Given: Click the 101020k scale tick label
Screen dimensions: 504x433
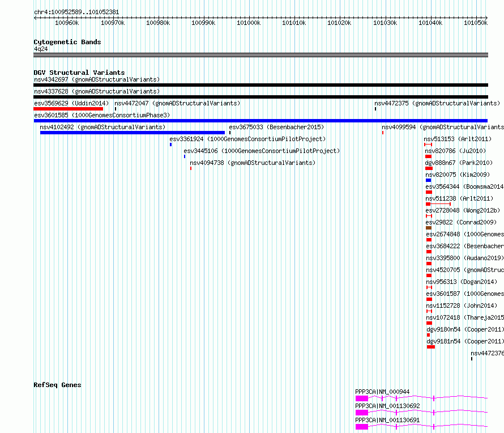Looking at the screenshot, I should point(339,23).
